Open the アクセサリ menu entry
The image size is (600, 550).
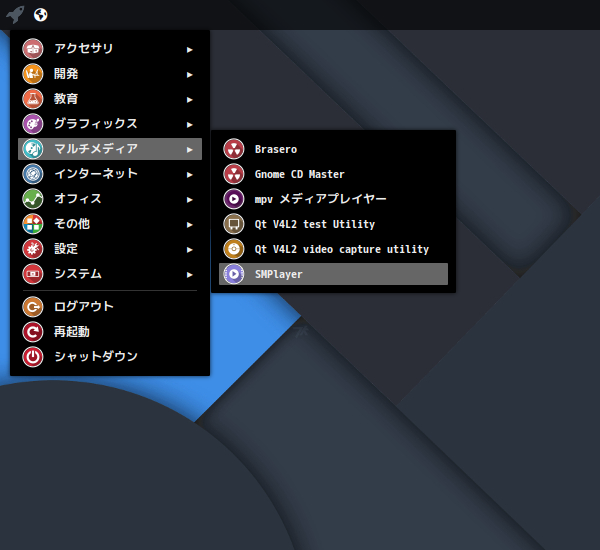[x=110, y=49]
